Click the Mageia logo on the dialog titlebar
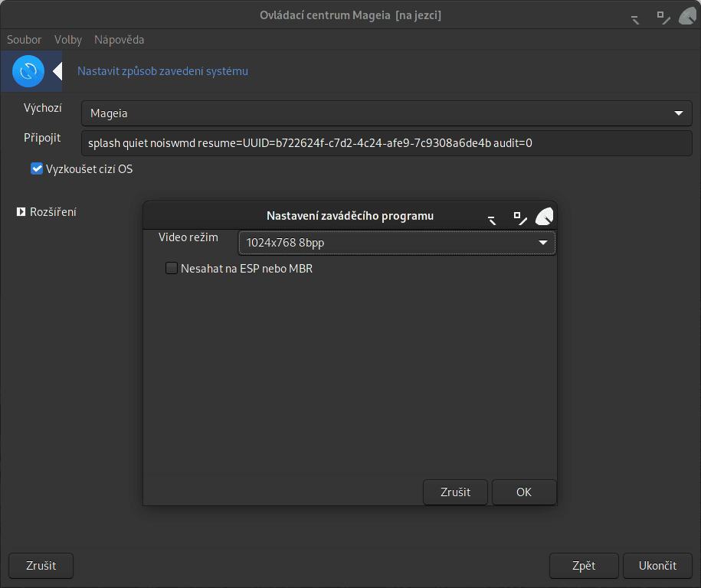 pos(545,216)
